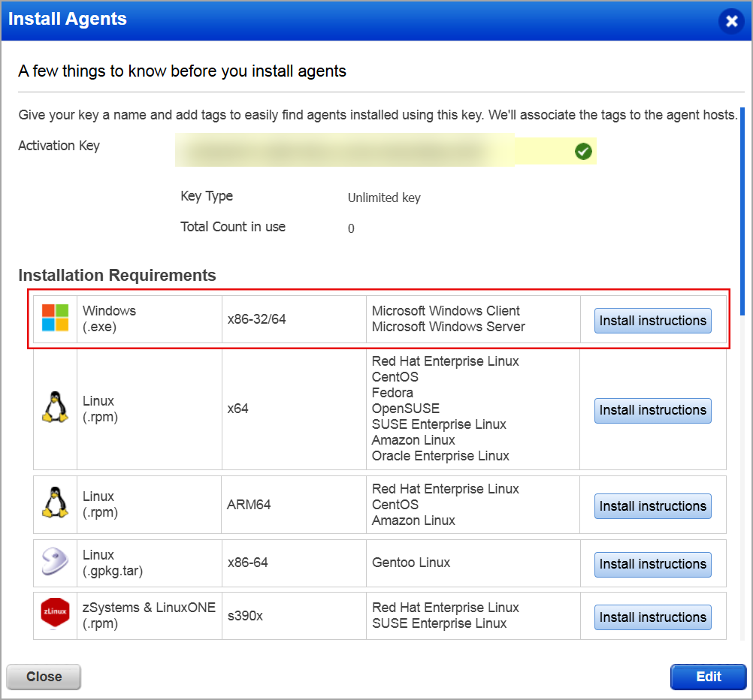This screenshot has height=700, width=753.
Task: Click the s390x architecture cell
Action: [245, 616]
